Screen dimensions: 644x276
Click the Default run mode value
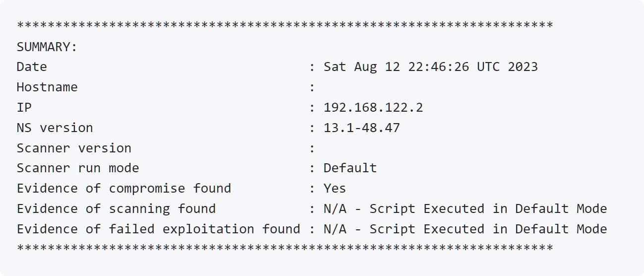tap(350, 168)
